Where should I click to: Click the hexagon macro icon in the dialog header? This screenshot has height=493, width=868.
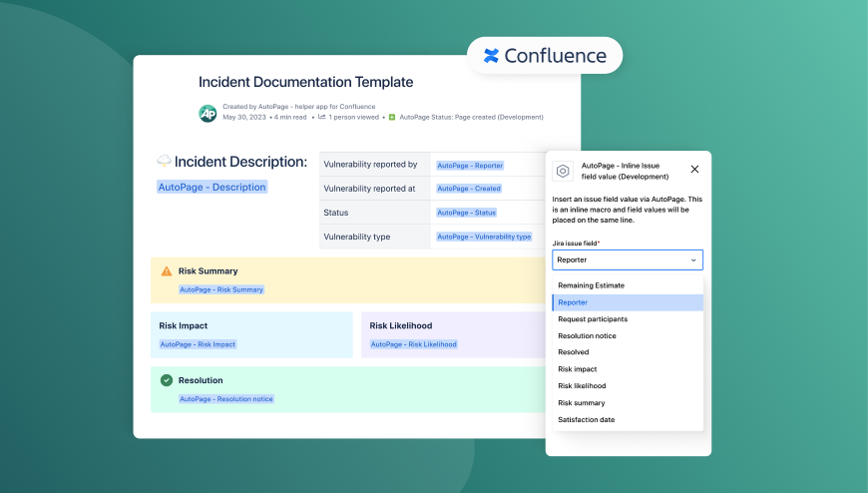(x=563, y=172)
